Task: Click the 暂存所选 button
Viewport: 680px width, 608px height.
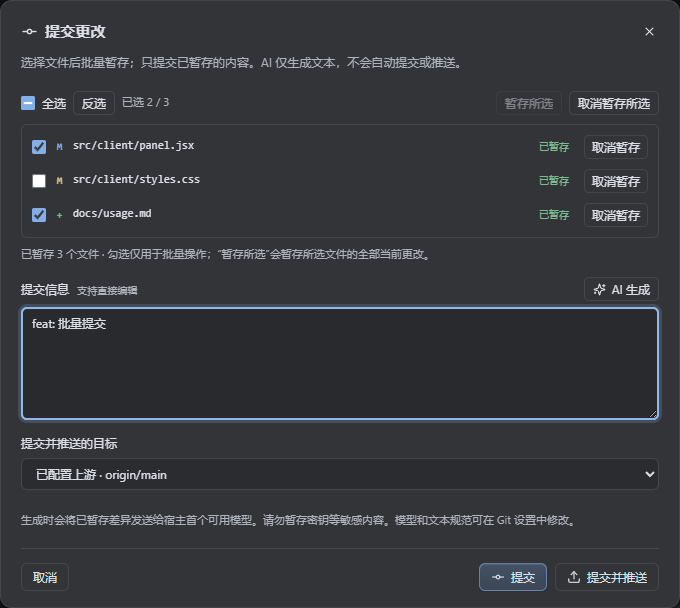Action: pyautogui.click(x=528, y=103)
